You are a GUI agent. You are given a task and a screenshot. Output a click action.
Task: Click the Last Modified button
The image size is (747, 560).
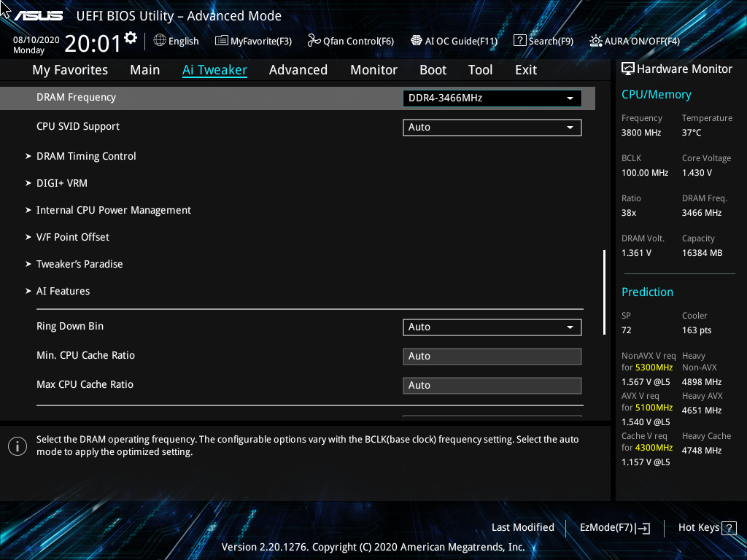tap(522, 528)
